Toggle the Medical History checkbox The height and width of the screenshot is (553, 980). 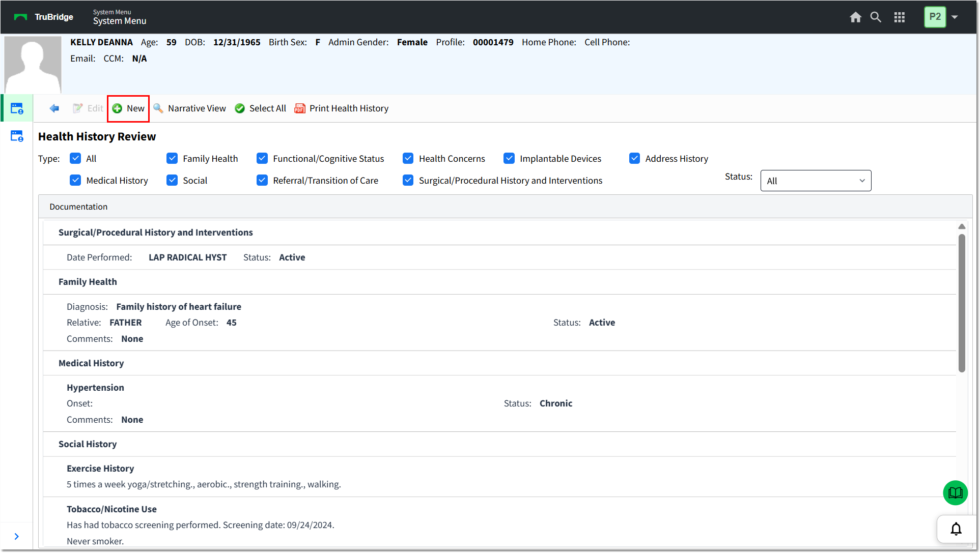pos(75,180)
